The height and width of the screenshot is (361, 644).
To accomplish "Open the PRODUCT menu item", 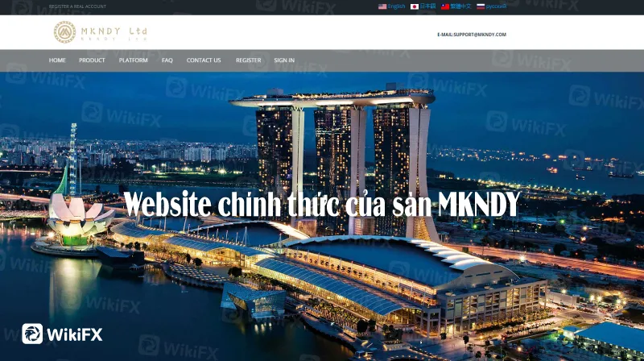I will pos(92,60).
